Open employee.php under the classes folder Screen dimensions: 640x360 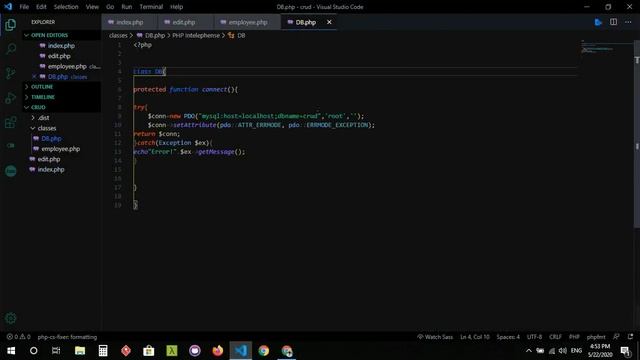(60, 149)
